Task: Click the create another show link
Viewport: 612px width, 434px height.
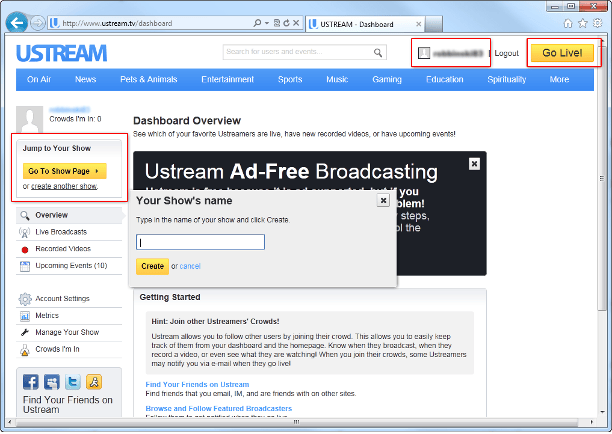Action: [x=64, y=186]
